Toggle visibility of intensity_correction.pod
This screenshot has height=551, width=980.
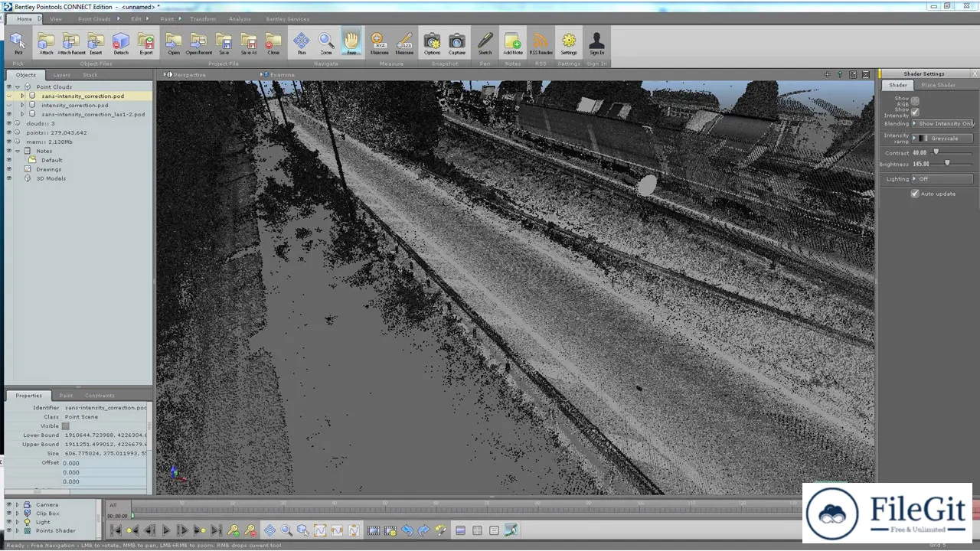point(9,105)
